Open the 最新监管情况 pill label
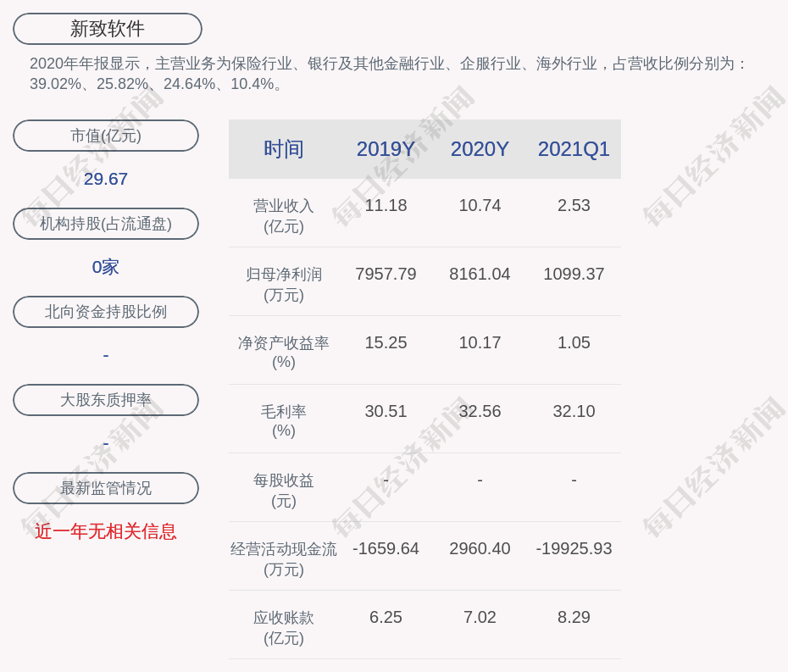The image size is (788, 672). (x=106, y=488)
